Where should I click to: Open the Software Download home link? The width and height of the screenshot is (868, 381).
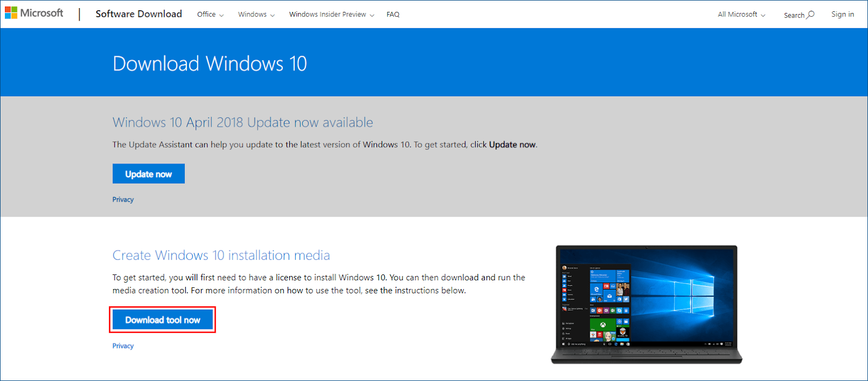pyautogui.click(x=139, y=14)
